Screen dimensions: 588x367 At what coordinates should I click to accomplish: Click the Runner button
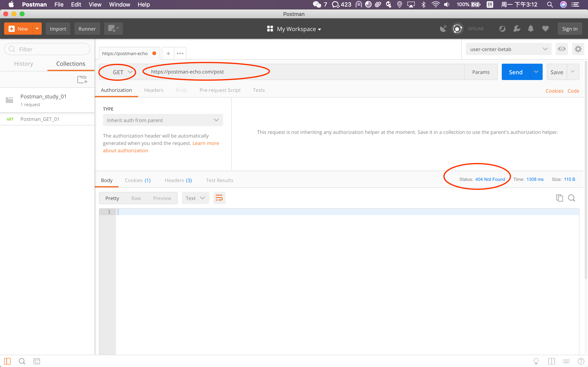[87, 29]
